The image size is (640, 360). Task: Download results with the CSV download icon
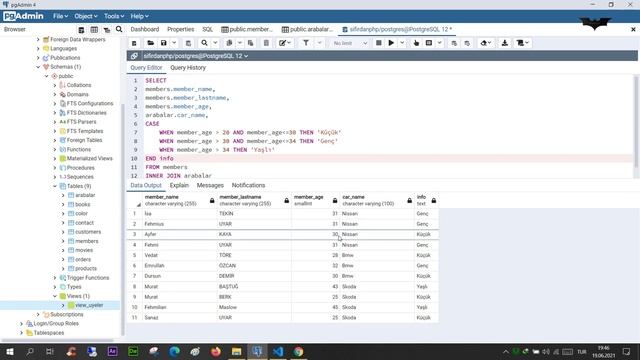[x=504, y=43]
